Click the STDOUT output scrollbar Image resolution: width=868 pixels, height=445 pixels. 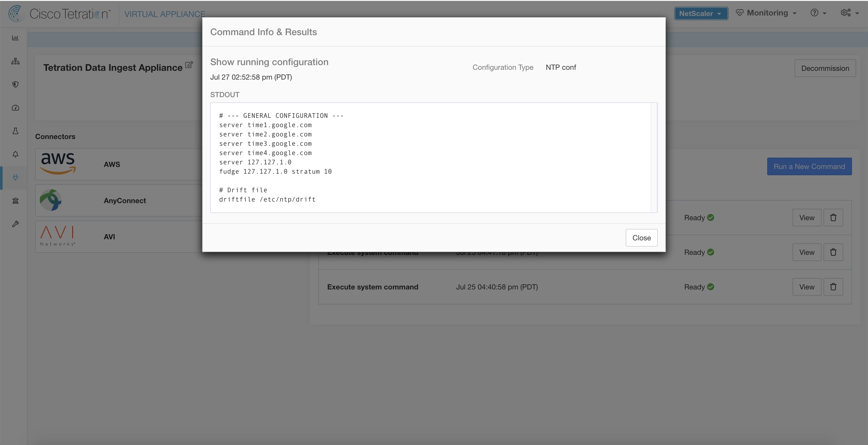[653, 157]
